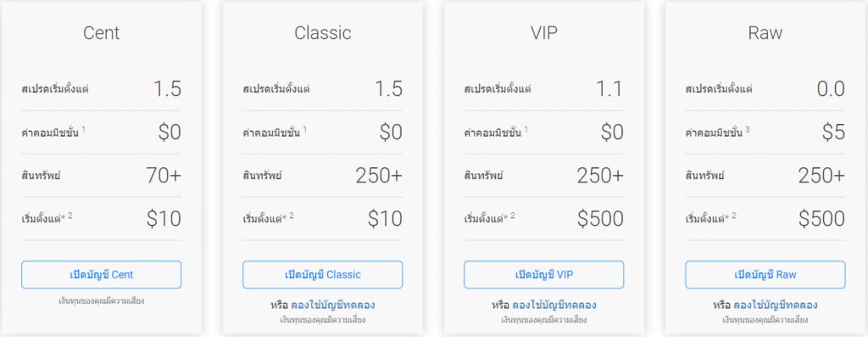
Task: Click the 1.1 spread value in VIP
Action: coord(609,89)
